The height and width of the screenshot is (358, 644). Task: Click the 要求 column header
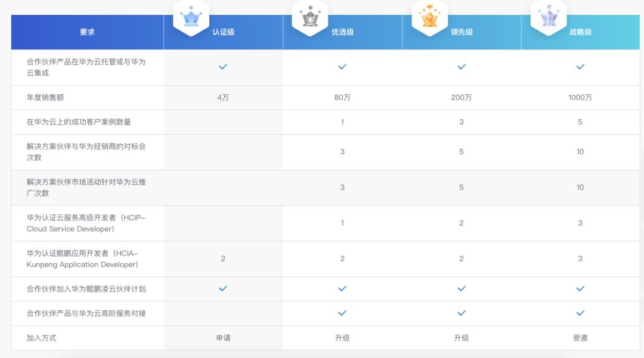pyautogui.click(x=87, y=32)
